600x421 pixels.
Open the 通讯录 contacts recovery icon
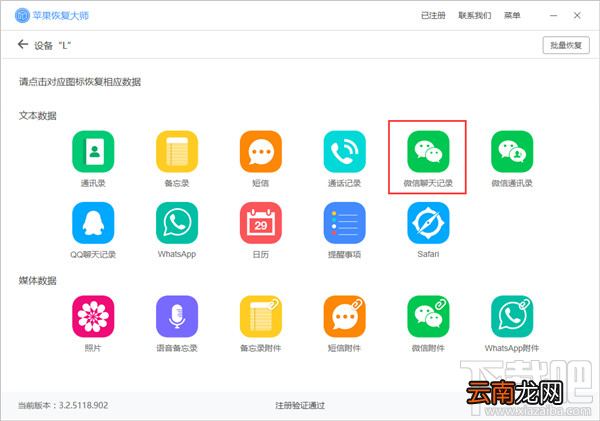coord(93,152)
